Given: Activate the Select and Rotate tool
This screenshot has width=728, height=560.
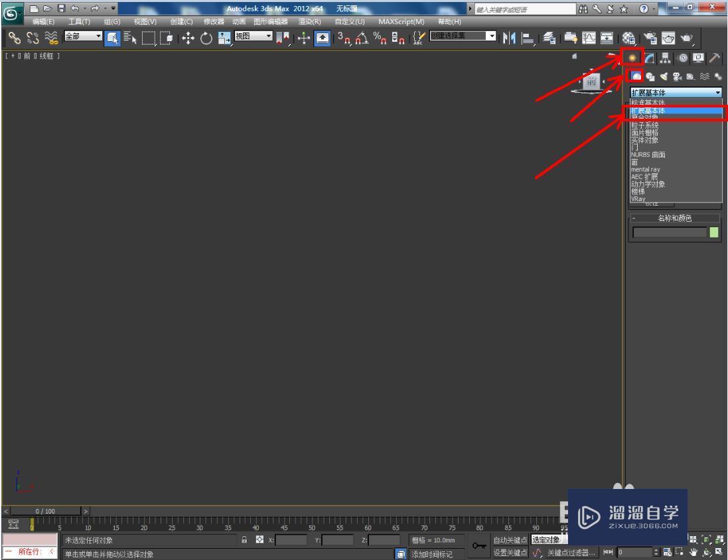Looking at the screenshot, I should tap(206, 38).
